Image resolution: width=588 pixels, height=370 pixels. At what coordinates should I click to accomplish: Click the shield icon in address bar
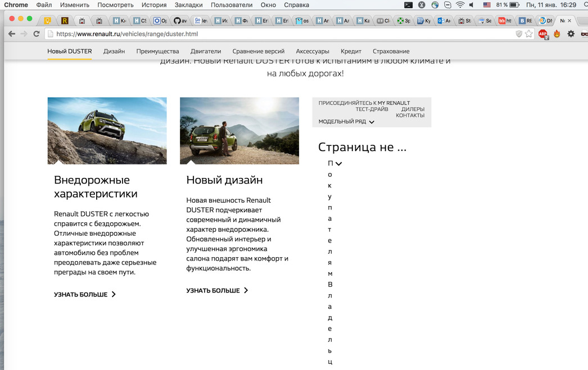[x=519, y=34]
